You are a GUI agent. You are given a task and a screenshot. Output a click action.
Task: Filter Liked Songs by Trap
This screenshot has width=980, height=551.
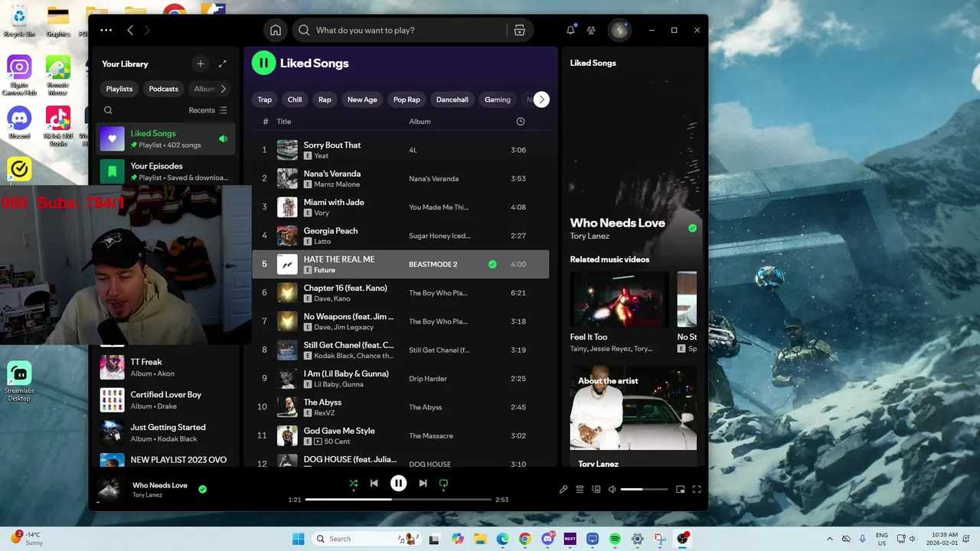(x=265, y=99)
